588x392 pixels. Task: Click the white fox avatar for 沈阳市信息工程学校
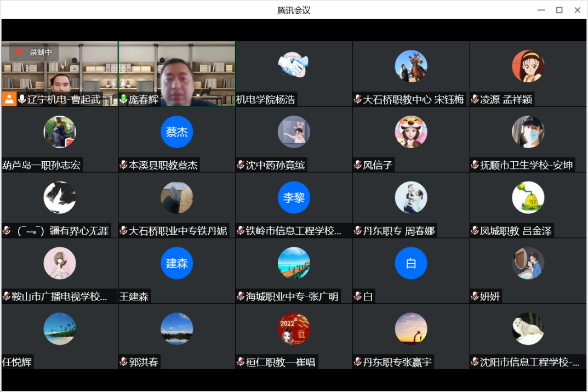528,329
